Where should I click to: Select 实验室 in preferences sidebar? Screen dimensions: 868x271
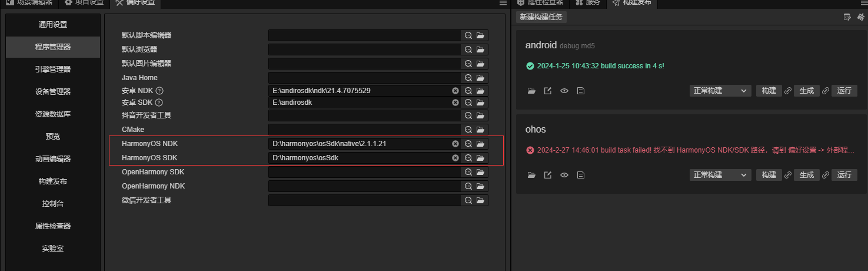53,249
